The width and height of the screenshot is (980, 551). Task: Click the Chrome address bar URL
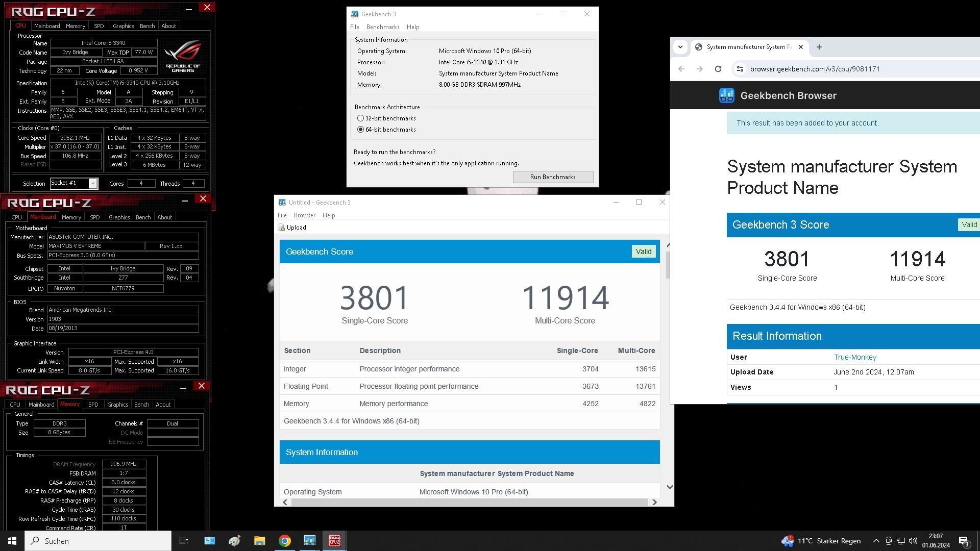815,69
